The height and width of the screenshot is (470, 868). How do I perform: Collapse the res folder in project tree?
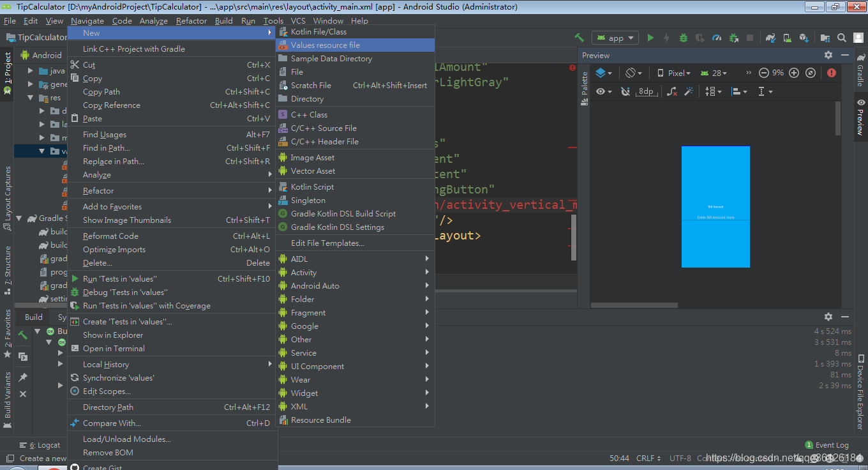pyautogui.click(x=31, y=98)
